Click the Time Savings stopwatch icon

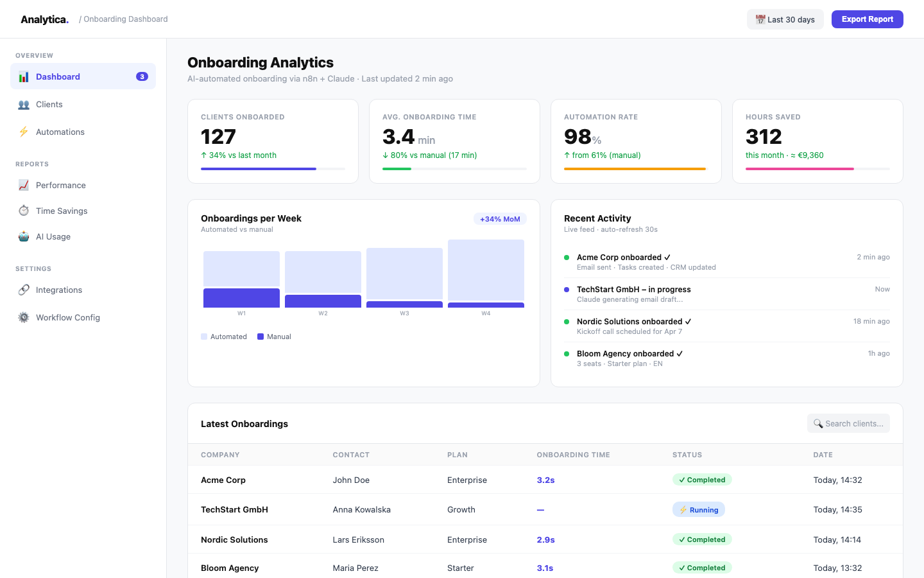click(x=24, y=211)
